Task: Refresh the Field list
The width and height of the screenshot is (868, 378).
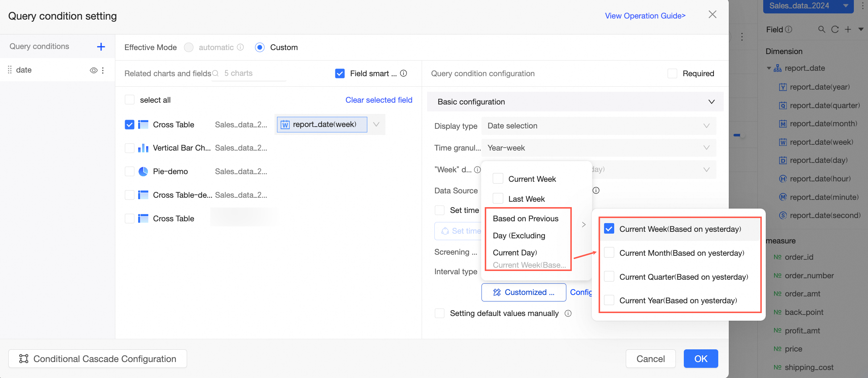Action: (x=835, y=29)
